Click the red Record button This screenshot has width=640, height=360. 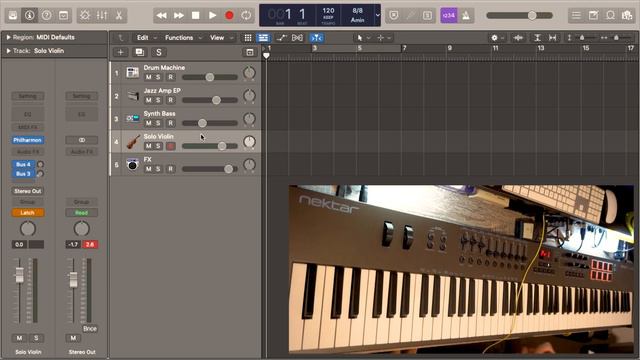229,16
